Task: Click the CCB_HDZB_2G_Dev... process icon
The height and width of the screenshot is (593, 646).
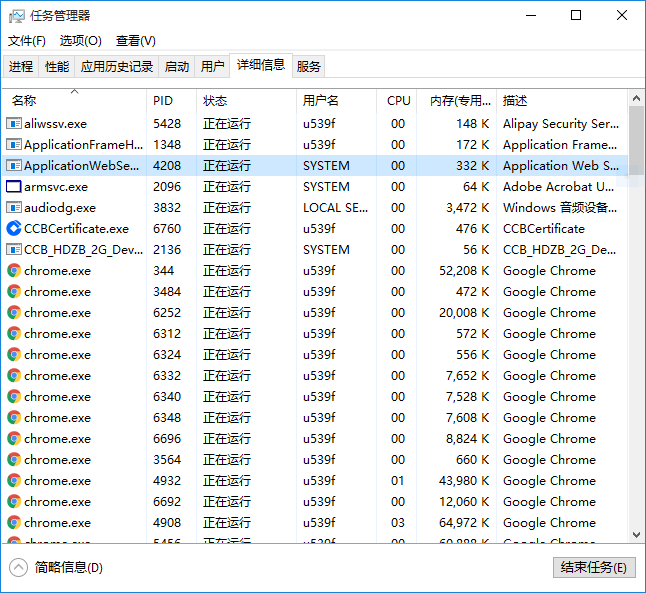Action: click(14, 249)
